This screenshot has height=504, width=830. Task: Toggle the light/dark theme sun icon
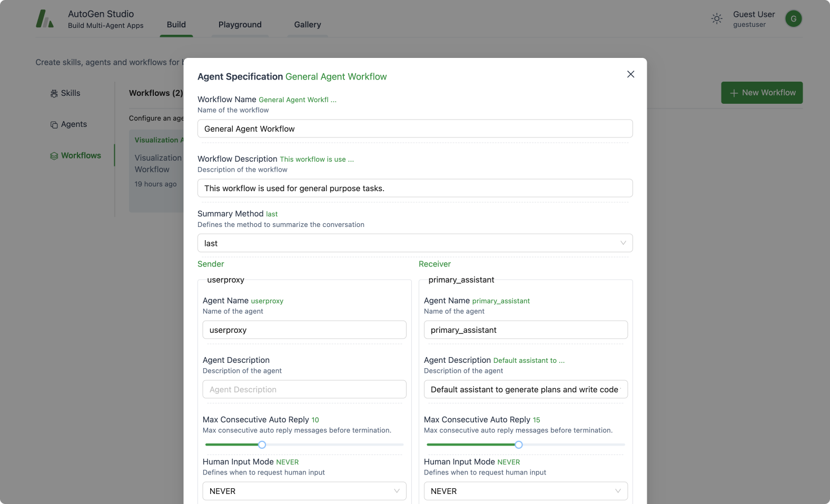(x=717, y=19)
